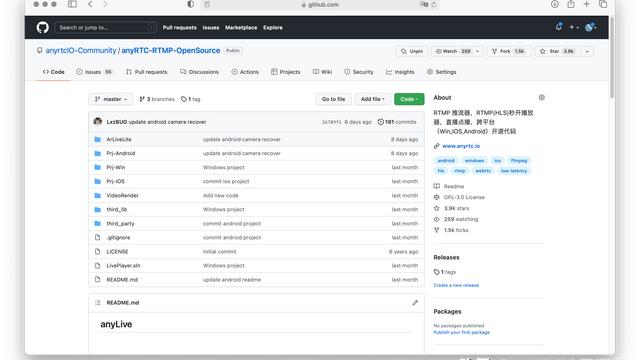View the 3 branches link
640x360 pixels.
click(157, 99)
